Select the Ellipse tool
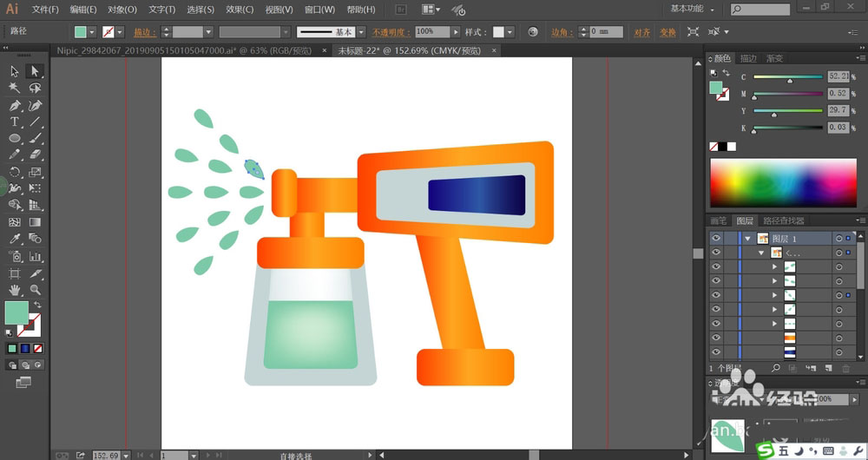Screen dimensions: 868x460 pyautogui.click(x=15, y=138)
